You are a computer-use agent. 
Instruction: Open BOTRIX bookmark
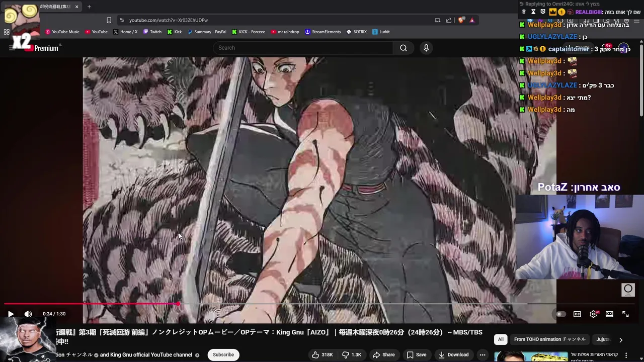pos(357,32)
